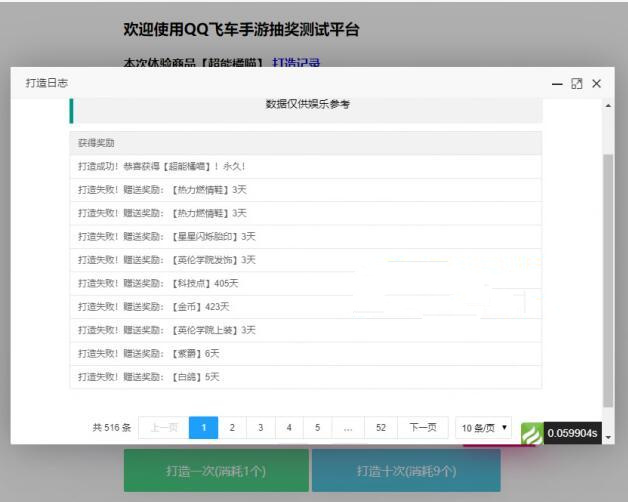The width and height of the screenshot is (628, 502).
Task: Open the 打造记录 link
Action: [x=296, y=63]
